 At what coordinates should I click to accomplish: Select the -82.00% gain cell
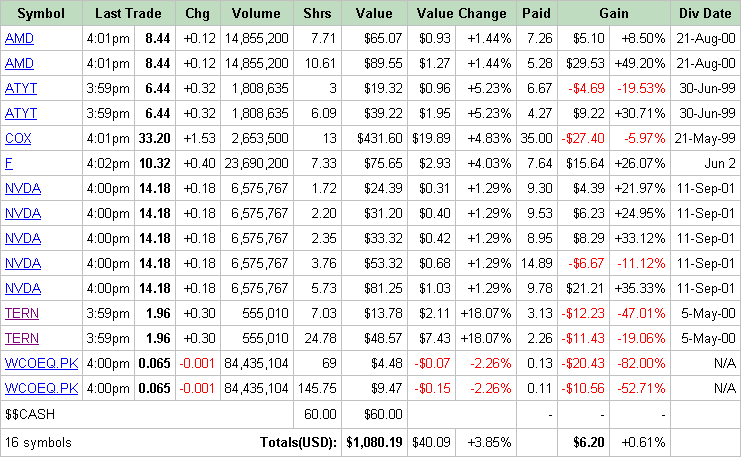pos(641,363)
